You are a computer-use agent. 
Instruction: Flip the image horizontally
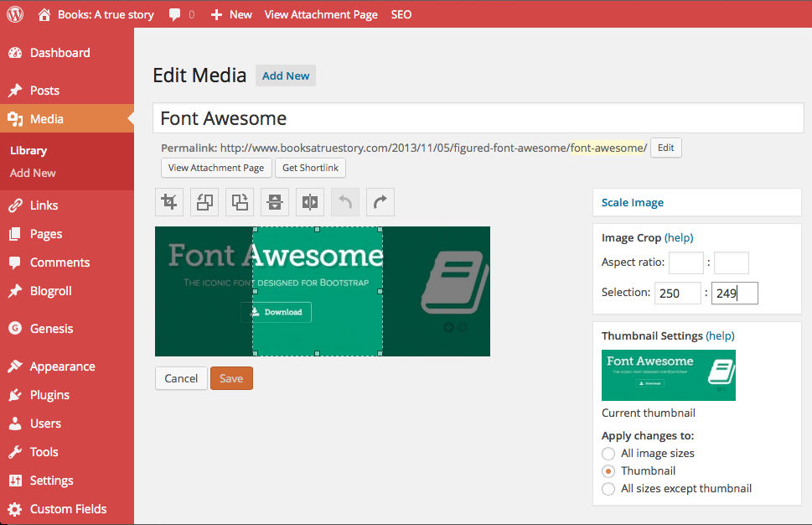[310, 202]
